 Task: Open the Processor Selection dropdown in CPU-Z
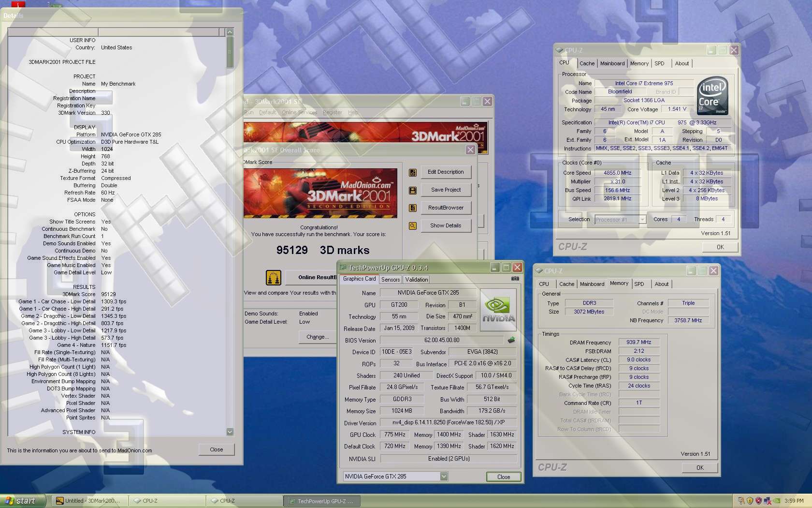point(642,220)
